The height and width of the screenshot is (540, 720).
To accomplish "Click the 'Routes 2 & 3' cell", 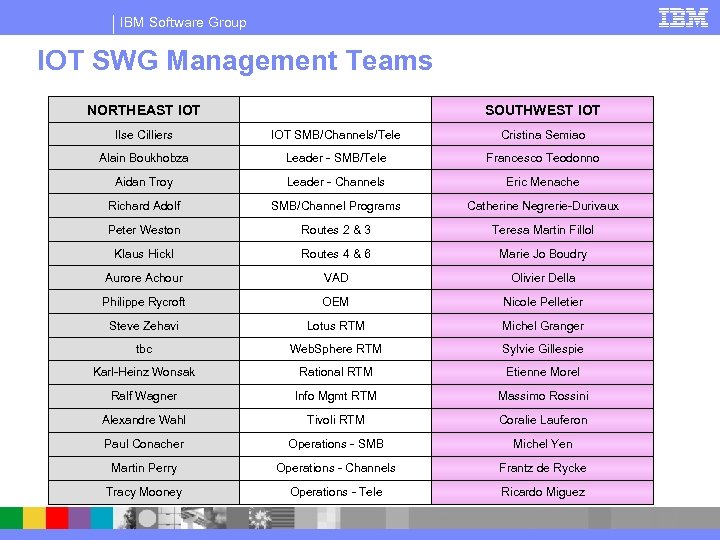I will point(335,230).
